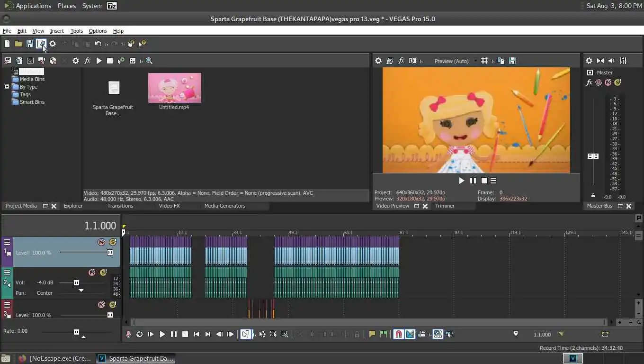Open the Insert menu

[57, 31]
